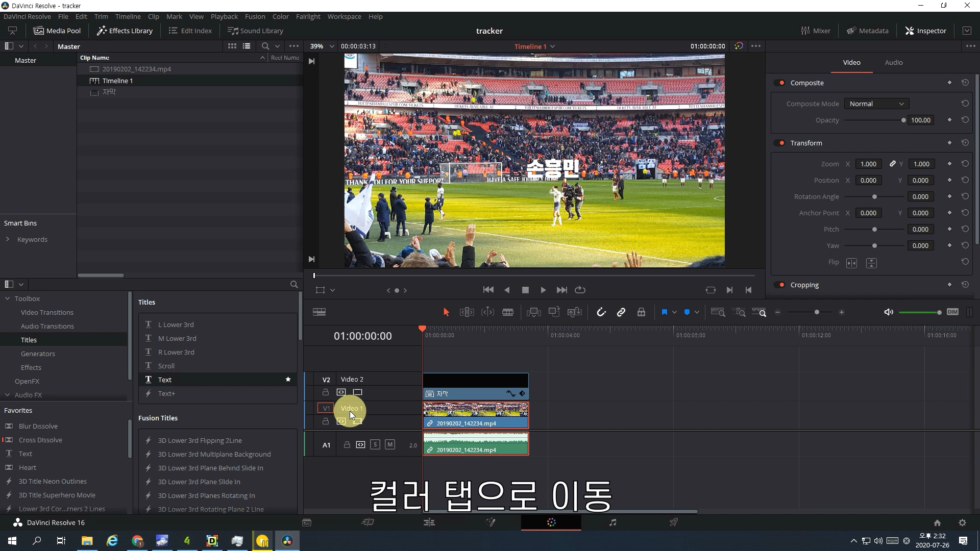980x551 pixels.
Task: Mute audio track A1 with M button
Action: coord(390,444)
